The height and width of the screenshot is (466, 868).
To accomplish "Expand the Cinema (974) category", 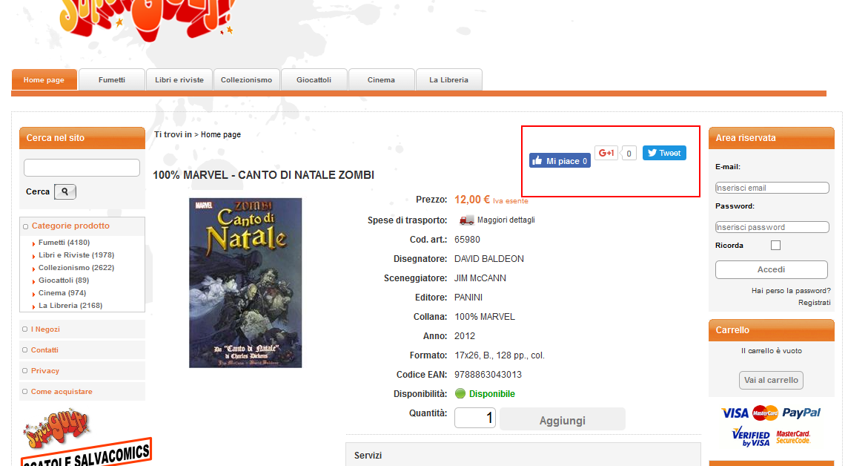I will (x=62, y=293).
